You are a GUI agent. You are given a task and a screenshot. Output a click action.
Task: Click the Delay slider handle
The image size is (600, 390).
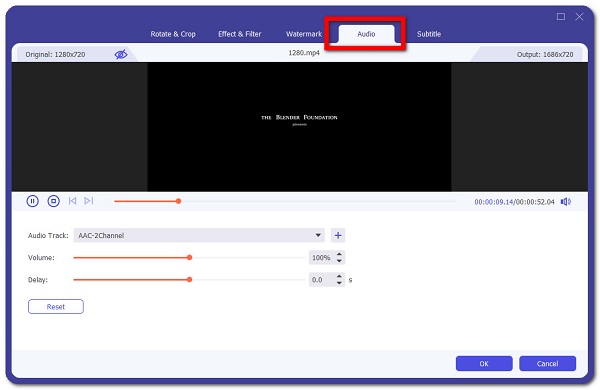click(x=189, y=280)
